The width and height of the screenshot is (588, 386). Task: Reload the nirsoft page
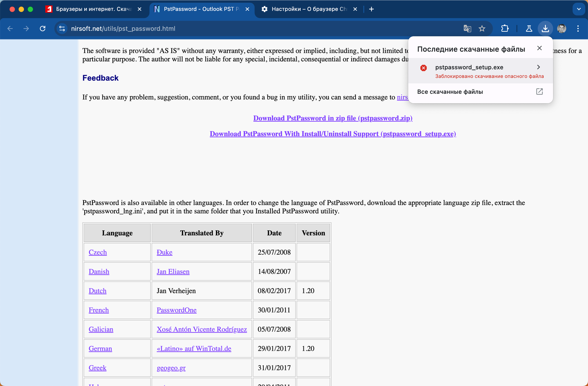(x=43, y=29)
